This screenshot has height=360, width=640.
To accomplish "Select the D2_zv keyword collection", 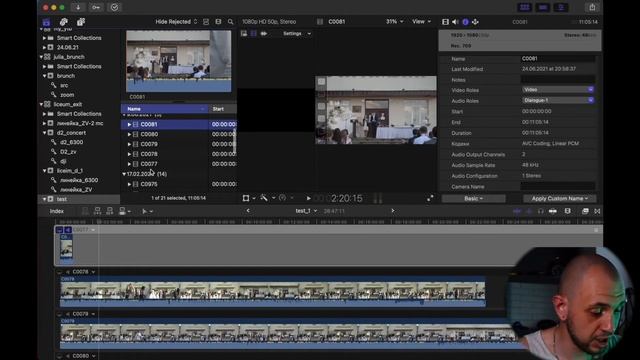I will (x=68, y=151).
